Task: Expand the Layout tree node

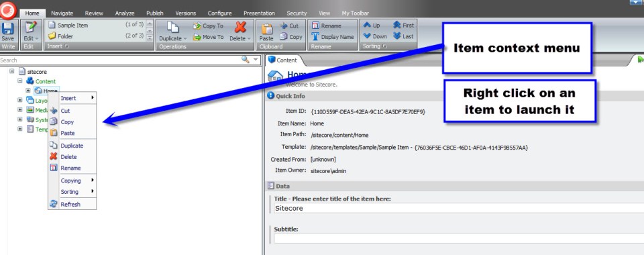Action: (x=19, y=100)
